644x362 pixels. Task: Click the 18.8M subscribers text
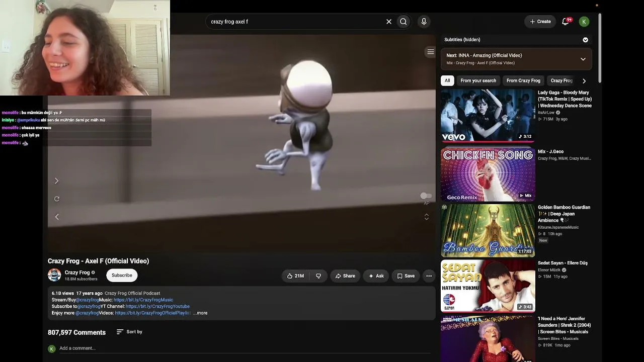click(81, 279)
